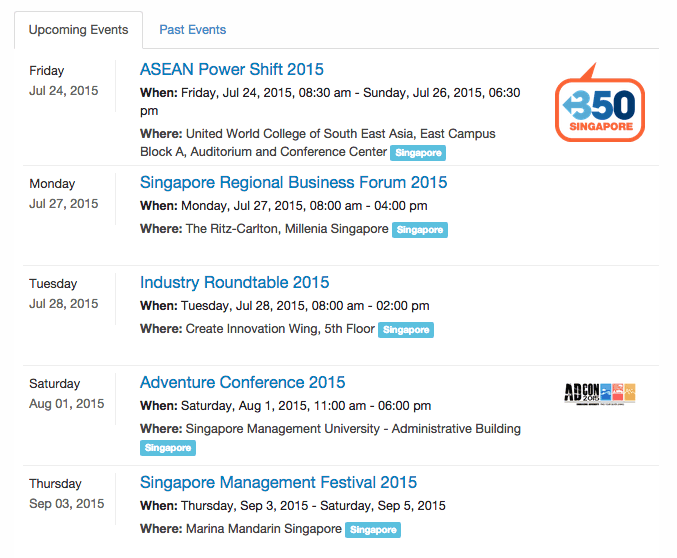Click Singapore tag under ASEAN Power Shift

click(418, 153)
